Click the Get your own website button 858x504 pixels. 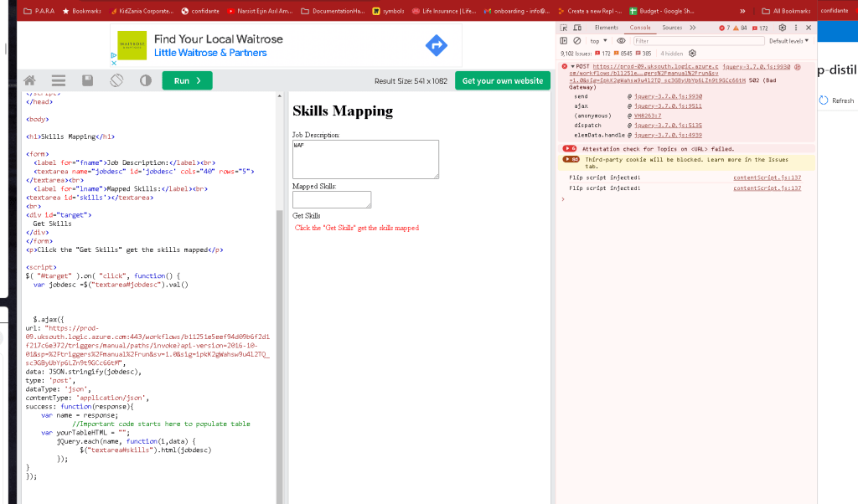point(503,81)
